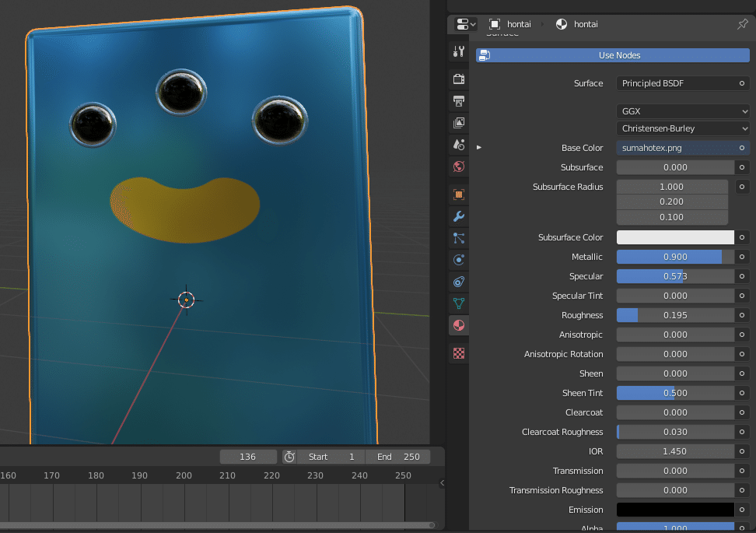The height and width of the screenshot is (533, 756).
Task: Open the Object Constraints tab
Action: (x=459, y=282)
